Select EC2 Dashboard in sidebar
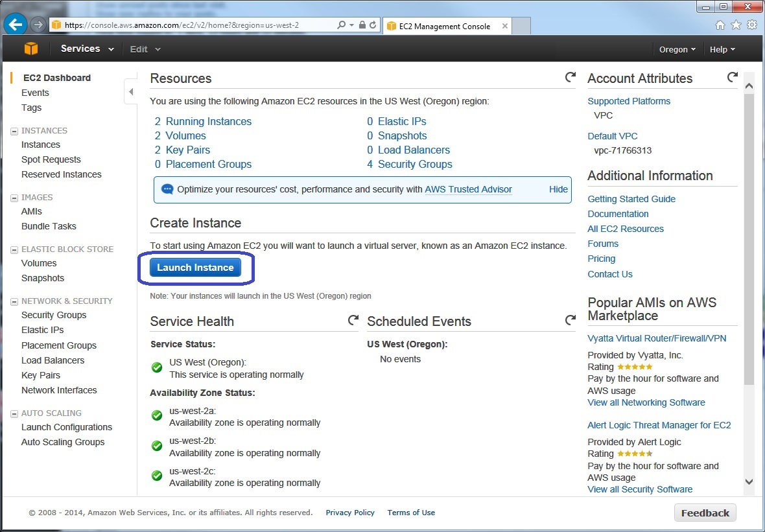 57,78
